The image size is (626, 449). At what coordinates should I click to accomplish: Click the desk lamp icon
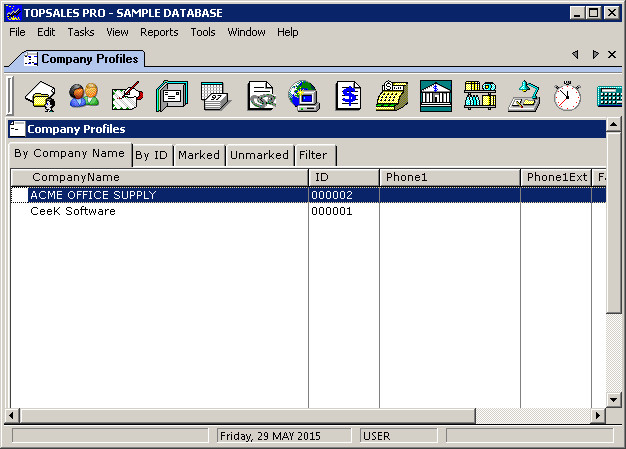click(x=524, y=96)
